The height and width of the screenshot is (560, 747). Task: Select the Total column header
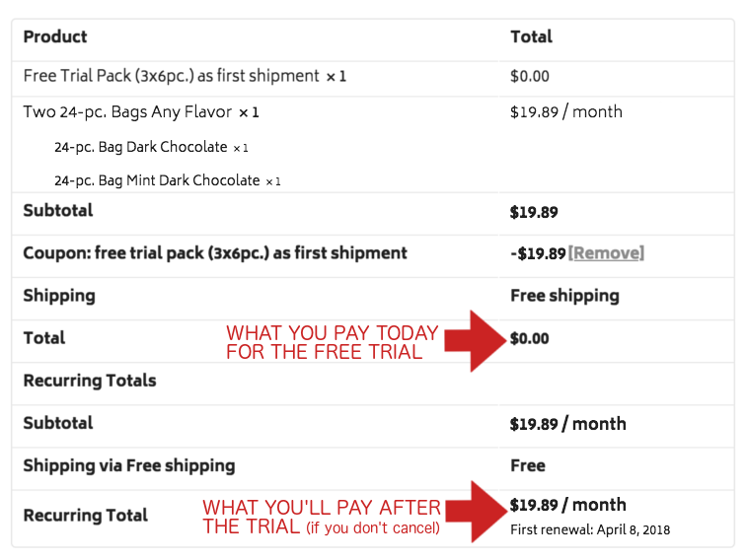(531, 36)
